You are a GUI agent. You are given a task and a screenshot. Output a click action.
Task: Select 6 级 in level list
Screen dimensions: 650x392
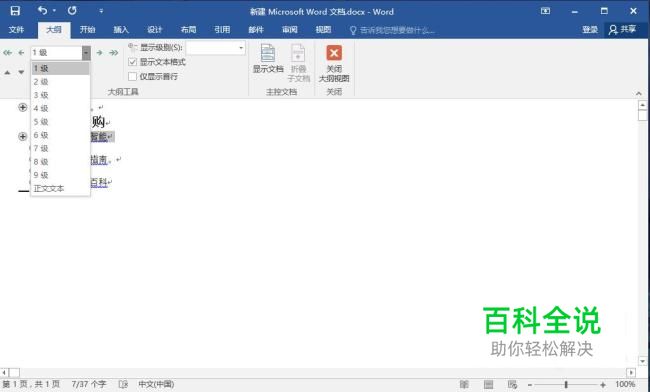click(61, 135)
